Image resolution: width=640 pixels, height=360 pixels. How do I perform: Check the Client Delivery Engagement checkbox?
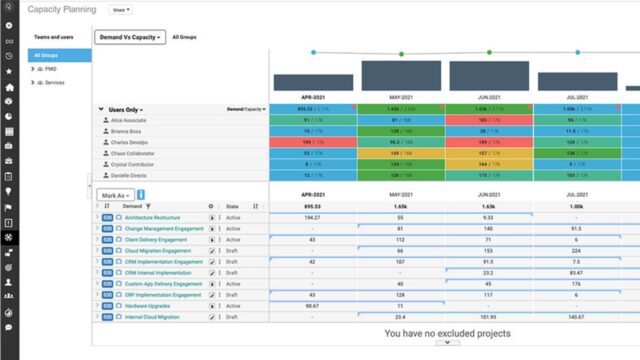point(119,240)
